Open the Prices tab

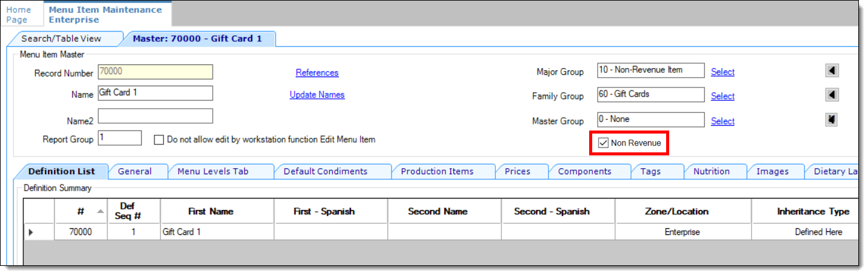pyautogui.click(x=517, y=171)
